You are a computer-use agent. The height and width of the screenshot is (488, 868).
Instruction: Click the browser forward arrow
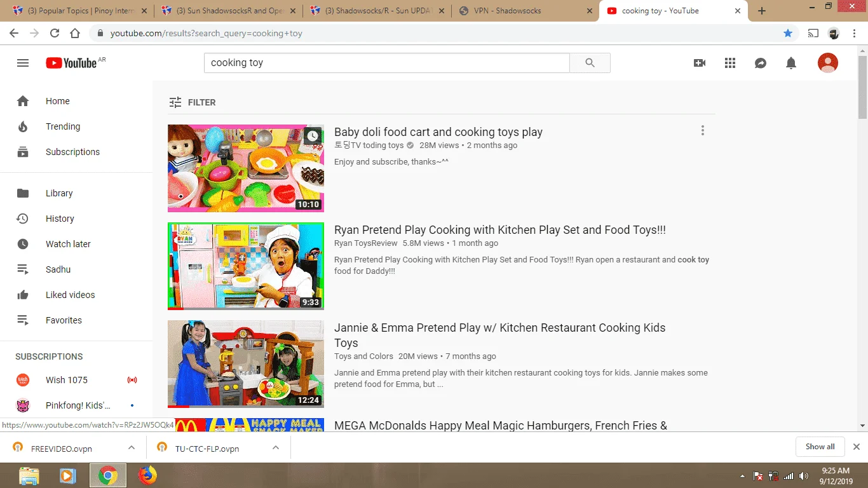(34, 33)
